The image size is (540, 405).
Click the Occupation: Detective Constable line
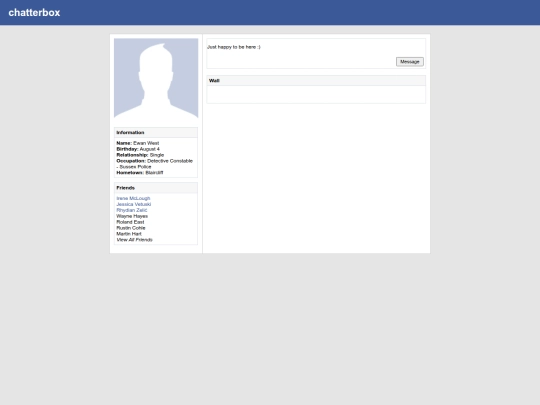[155, 164]
